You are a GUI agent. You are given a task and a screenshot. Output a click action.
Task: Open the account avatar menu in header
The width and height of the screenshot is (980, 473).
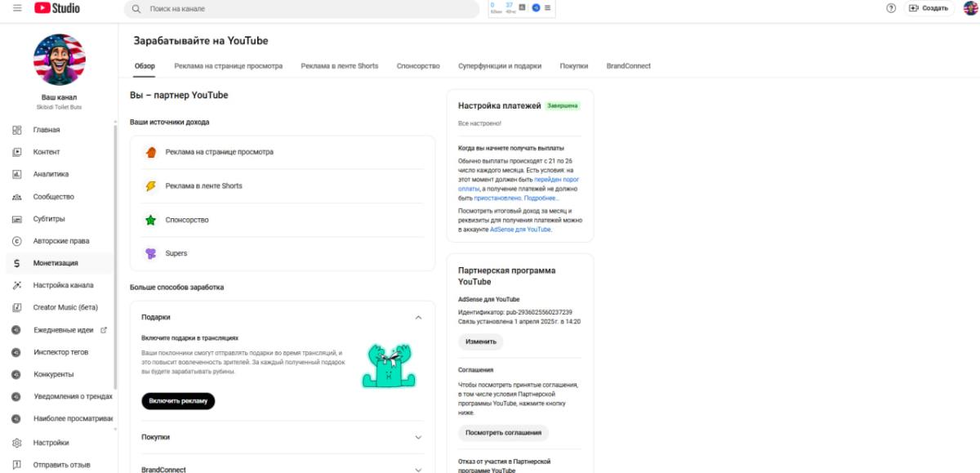970,8
